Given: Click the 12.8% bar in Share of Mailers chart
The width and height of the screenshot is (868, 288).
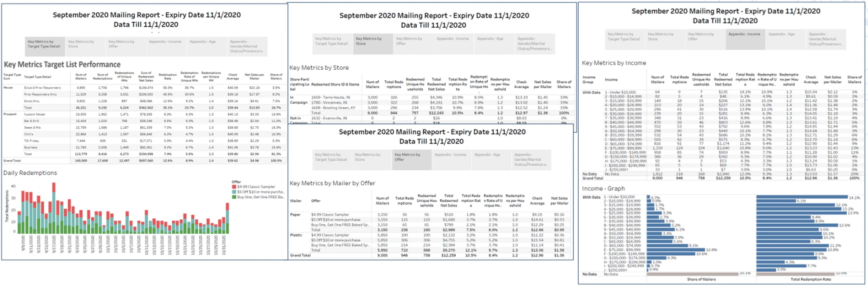Looking at the screenshot, I should coord(675,250).
